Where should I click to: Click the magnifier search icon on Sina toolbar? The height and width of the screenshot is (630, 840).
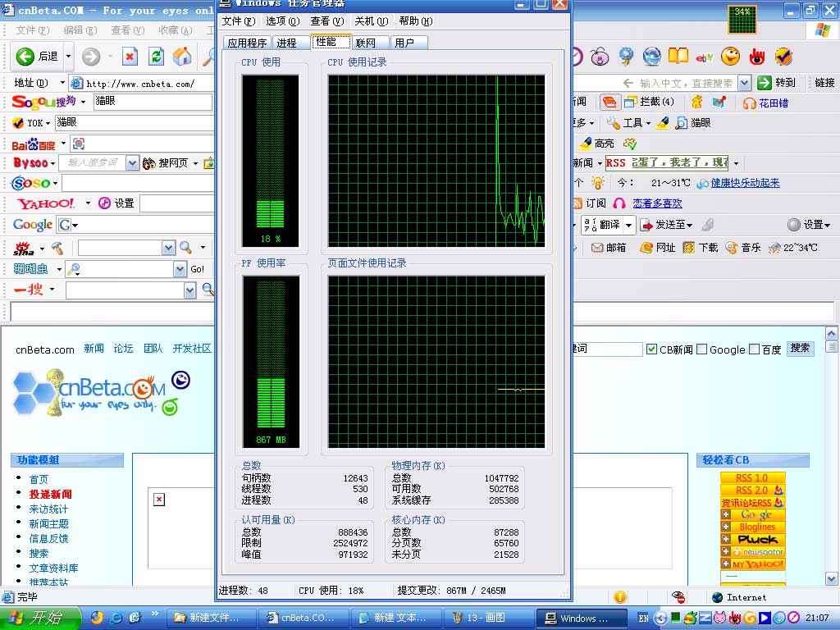tap(185, 247)
